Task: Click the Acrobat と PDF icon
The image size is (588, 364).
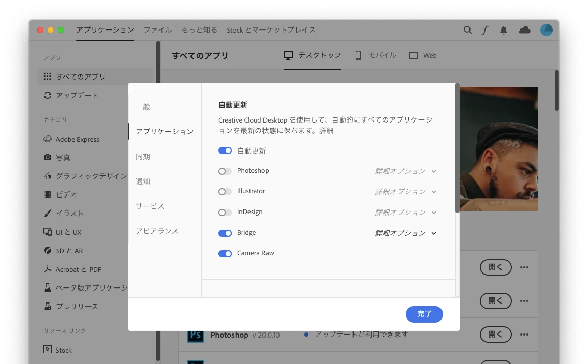Action: click(47, 269)
